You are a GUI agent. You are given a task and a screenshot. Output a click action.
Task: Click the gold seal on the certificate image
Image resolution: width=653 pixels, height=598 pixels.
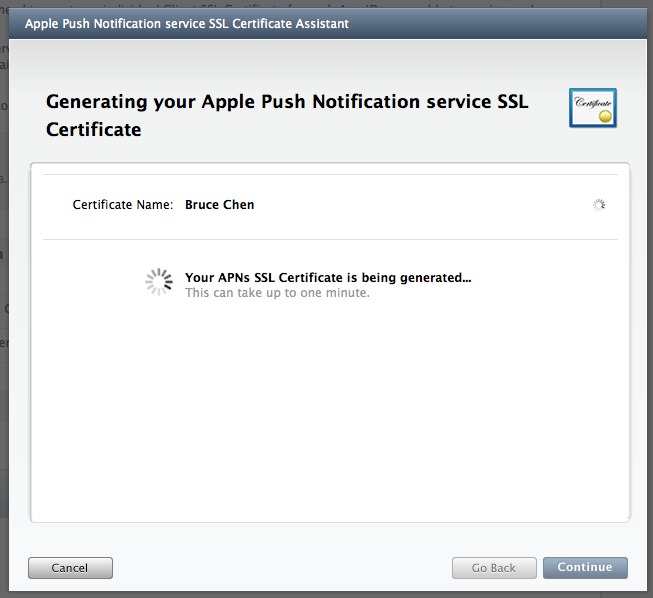pos(604,117)
